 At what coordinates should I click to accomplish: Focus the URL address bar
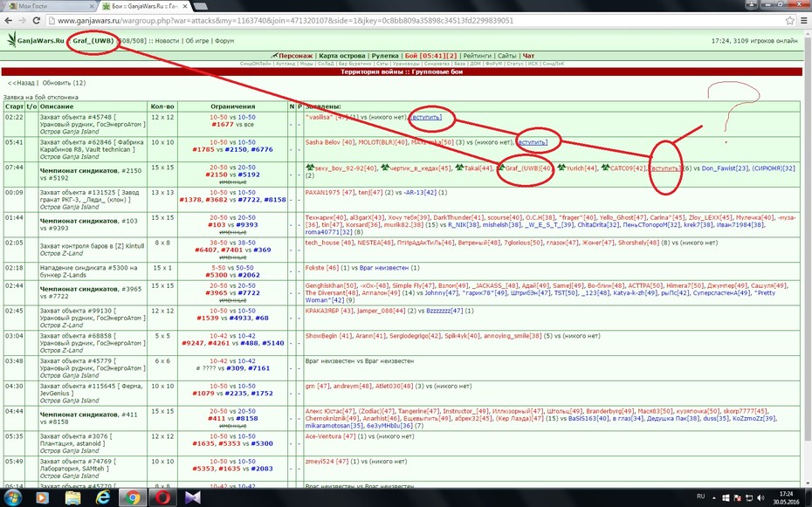coord(414,21)
